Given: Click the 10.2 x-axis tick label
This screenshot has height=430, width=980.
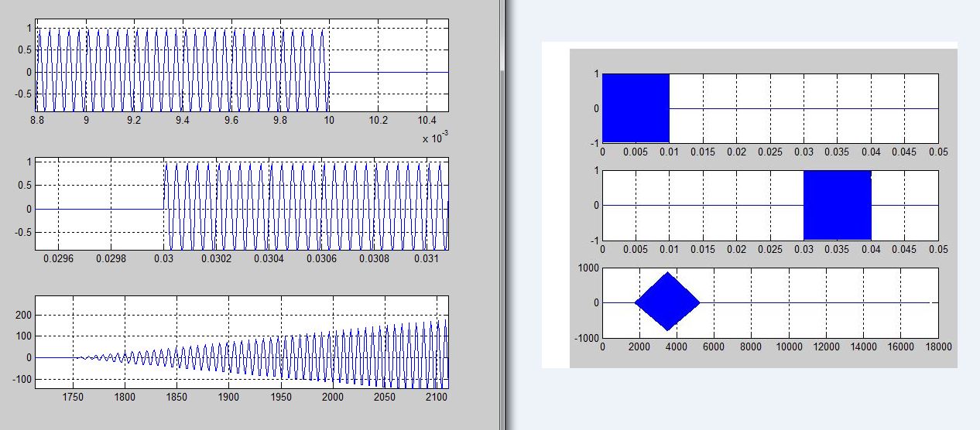Looking at the screenshot, I should [x=378, y=120].
